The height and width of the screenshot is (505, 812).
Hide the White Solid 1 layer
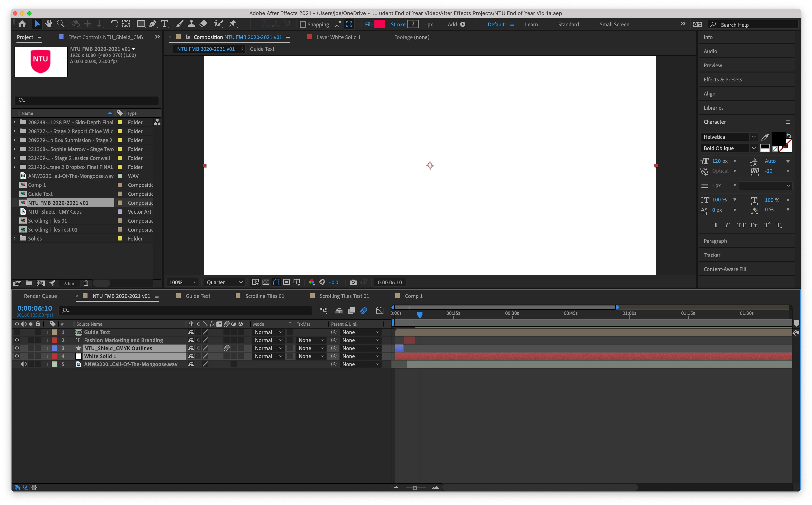tap(17, 356)
